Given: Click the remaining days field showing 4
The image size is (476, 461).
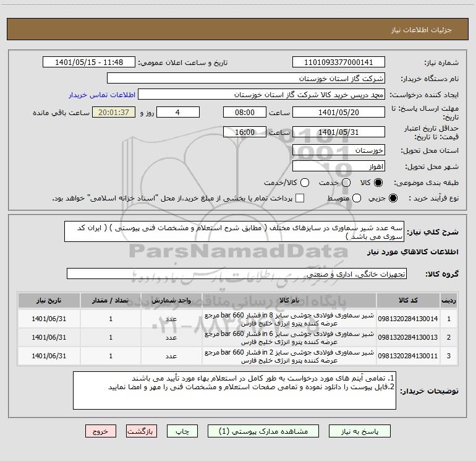Looking at the screenshot, I should tap(178, 112).
